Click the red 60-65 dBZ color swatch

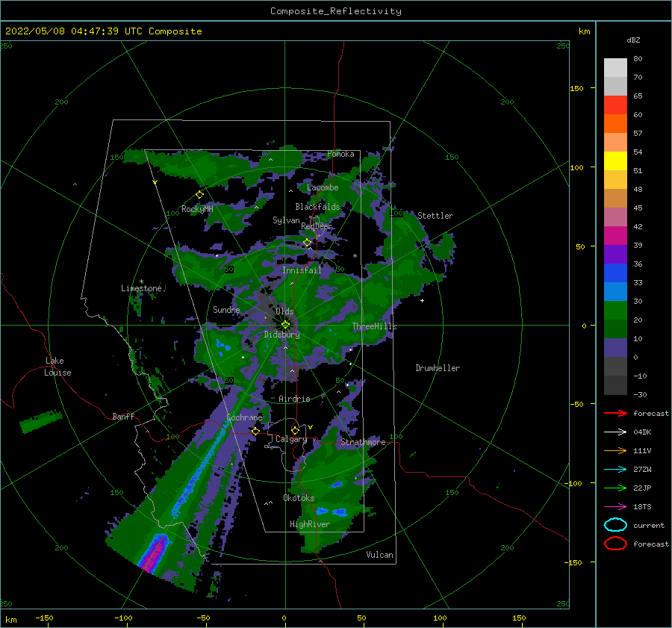coord(615,105)
